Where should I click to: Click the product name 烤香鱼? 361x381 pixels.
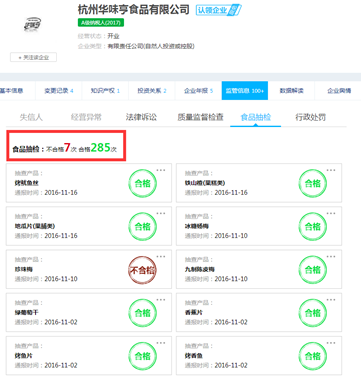pyautogui.click(x=194, y=356)
